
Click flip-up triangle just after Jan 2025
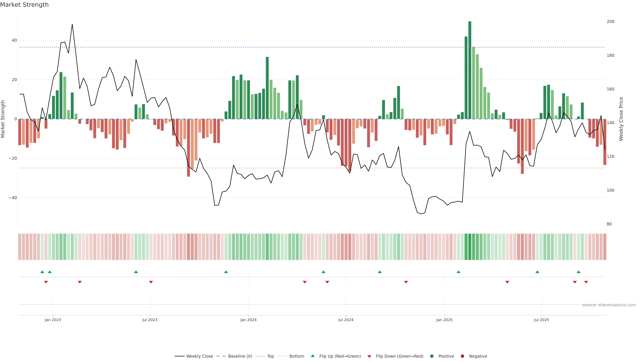[459, 272]
